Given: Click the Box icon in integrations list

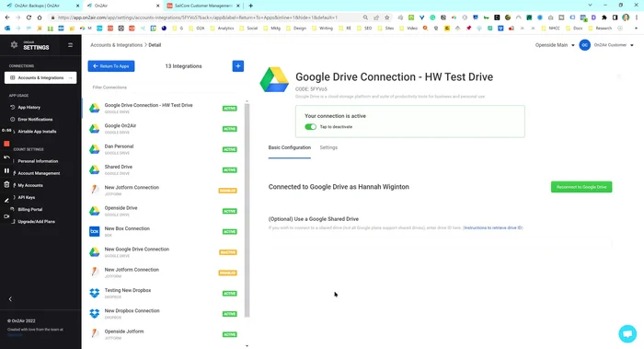Looking at the screenshot, I should pos(95,231).
